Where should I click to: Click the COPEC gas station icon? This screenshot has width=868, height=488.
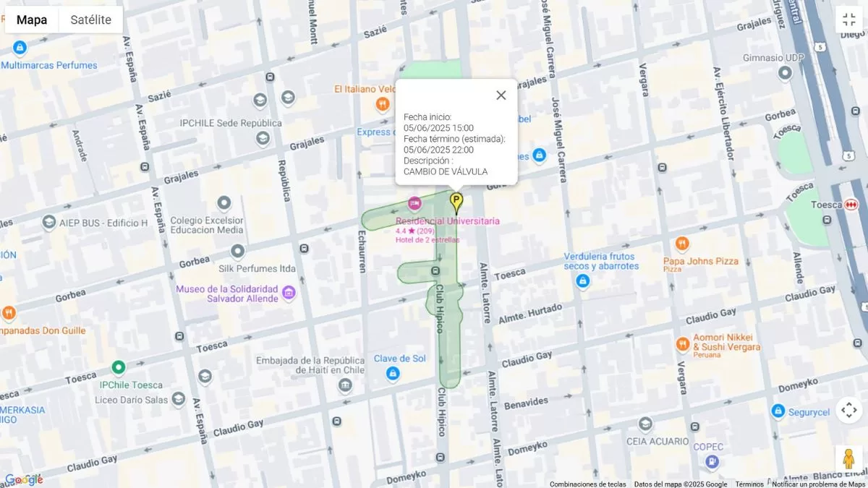(712, 461)
